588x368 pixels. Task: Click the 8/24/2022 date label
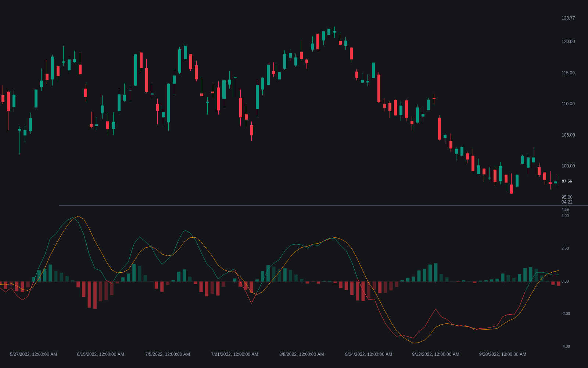369,354
